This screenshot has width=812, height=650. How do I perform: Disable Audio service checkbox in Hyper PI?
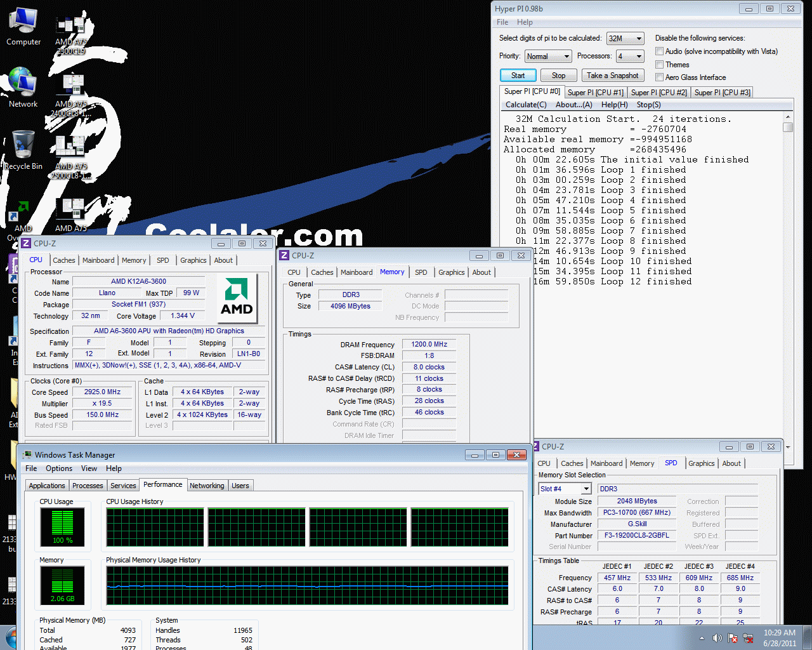tap(659, 51)
